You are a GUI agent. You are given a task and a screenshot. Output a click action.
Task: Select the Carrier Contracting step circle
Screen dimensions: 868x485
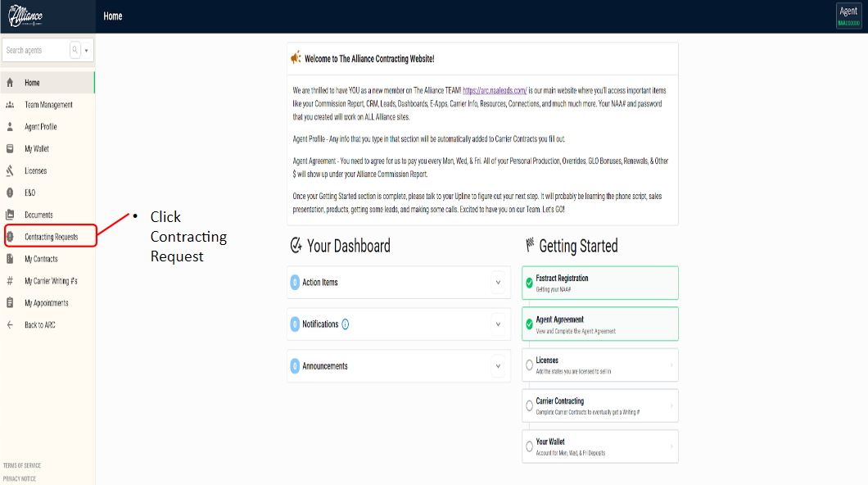(530, 406)
